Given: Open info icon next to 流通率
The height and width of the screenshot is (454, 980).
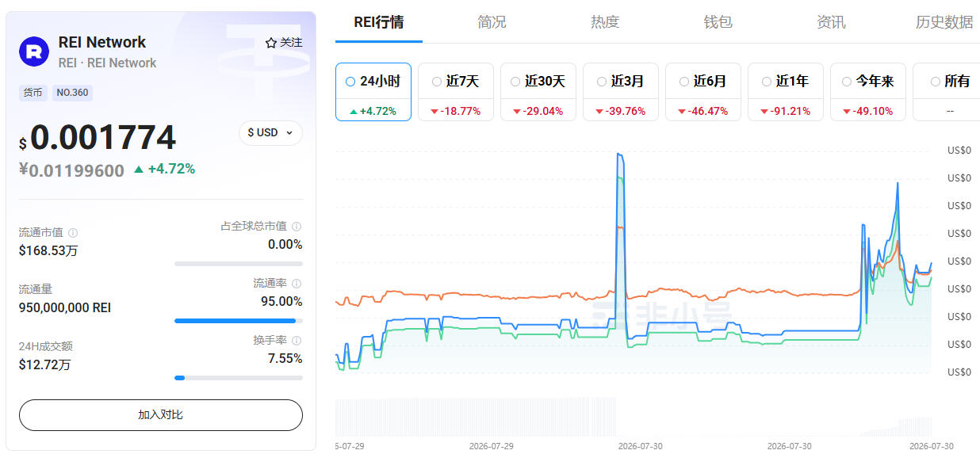Looking at the screenshot, I should 297,284.
